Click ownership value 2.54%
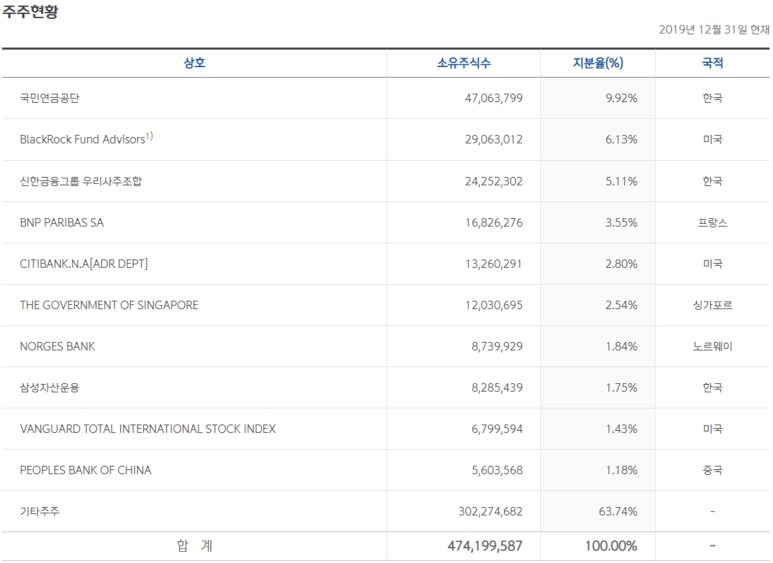The width and height of the screenshot is (773, 563). coord(621,305)
